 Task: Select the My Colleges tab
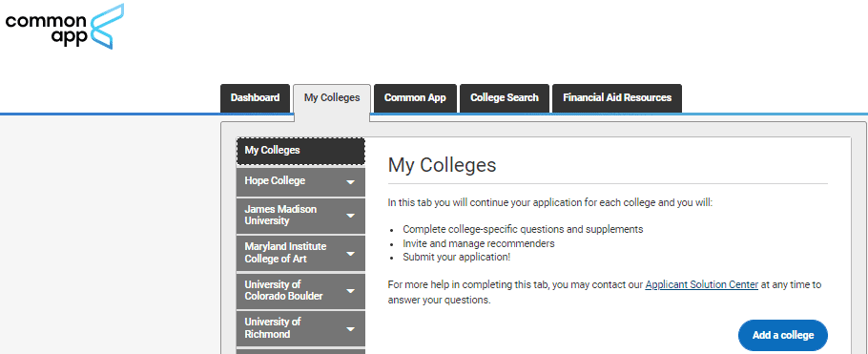click(x=332, y=98)
